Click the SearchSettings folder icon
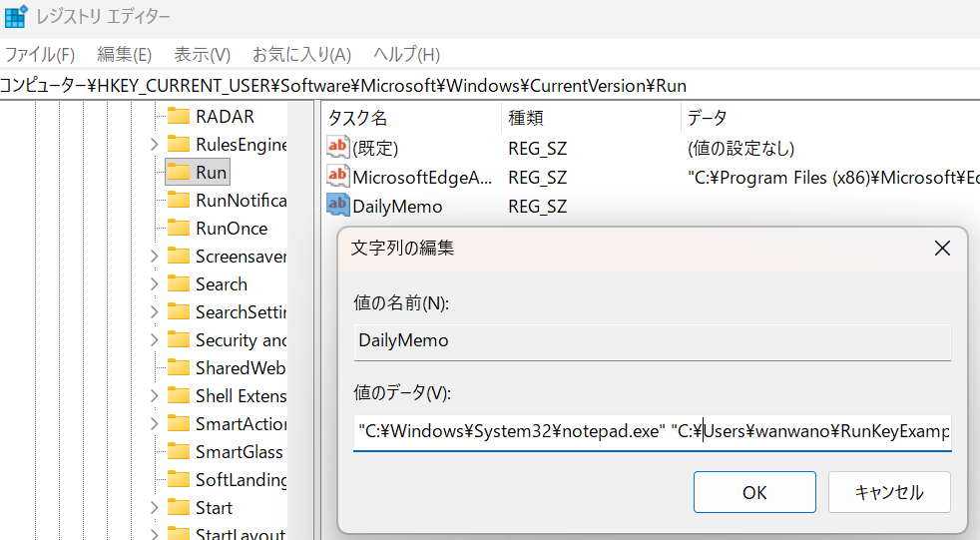The image size is (980, 540). (178, 311)
